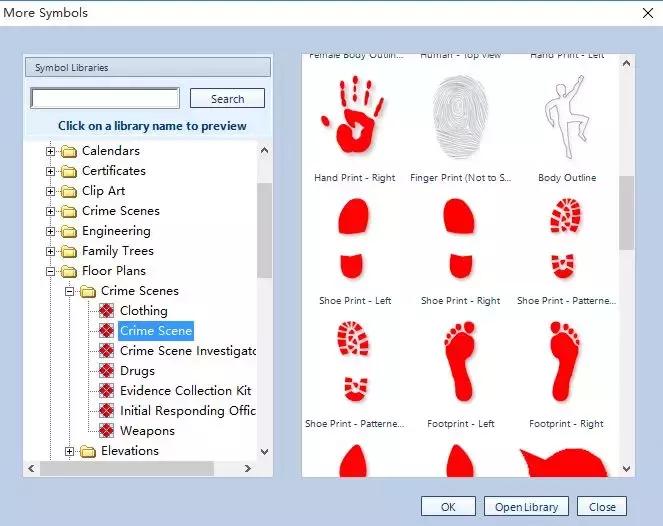This screenshot has height=526, width=663.
Task: Click the tree's vertical scrollbar down arrow
Action: 265,451
